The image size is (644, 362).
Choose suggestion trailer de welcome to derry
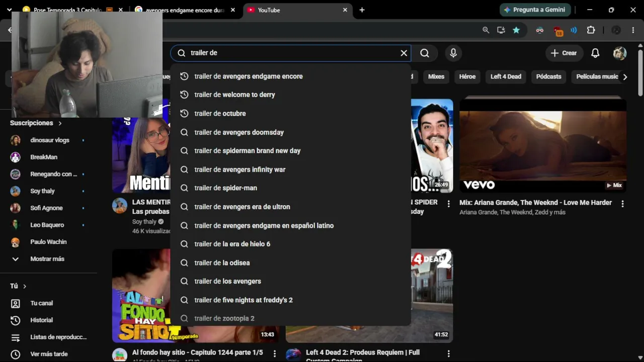[x=291, y=95]
